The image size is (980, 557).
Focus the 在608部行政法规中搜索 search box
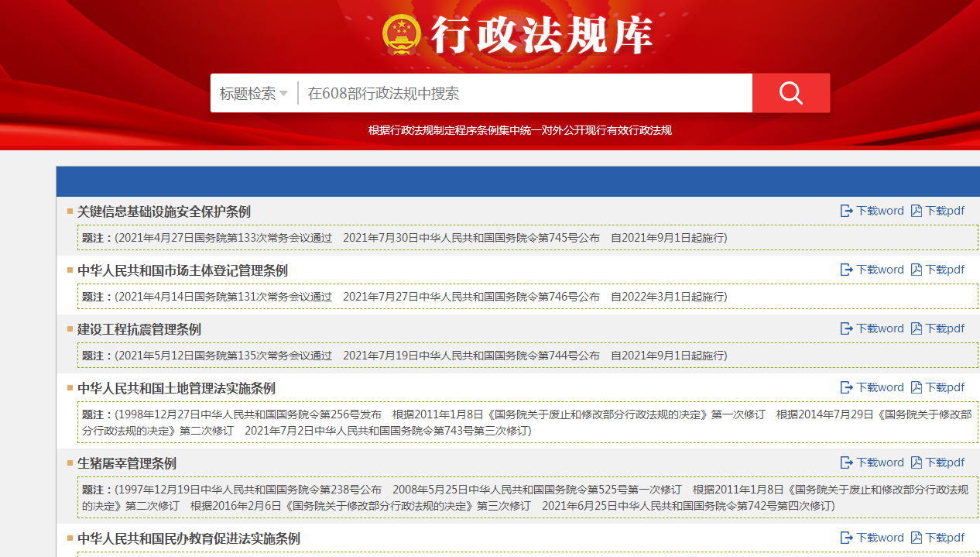[x=525, y=94]
